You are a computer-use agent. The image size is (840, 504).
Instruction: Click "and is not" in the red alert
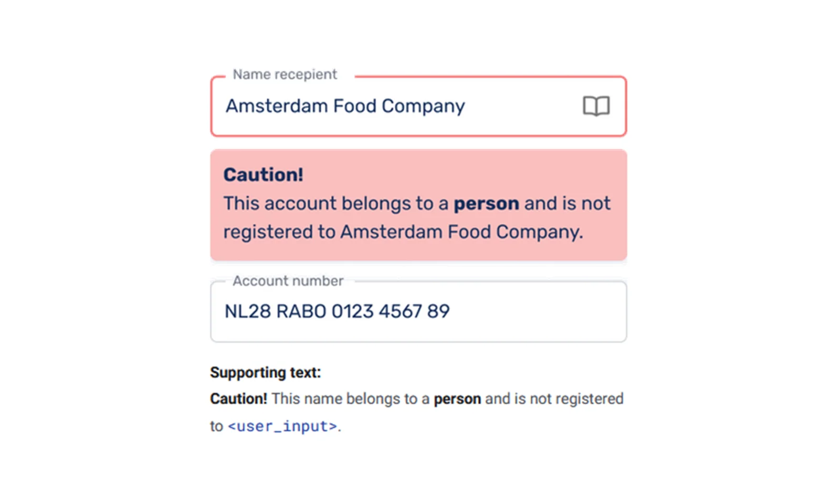point(567,203)
